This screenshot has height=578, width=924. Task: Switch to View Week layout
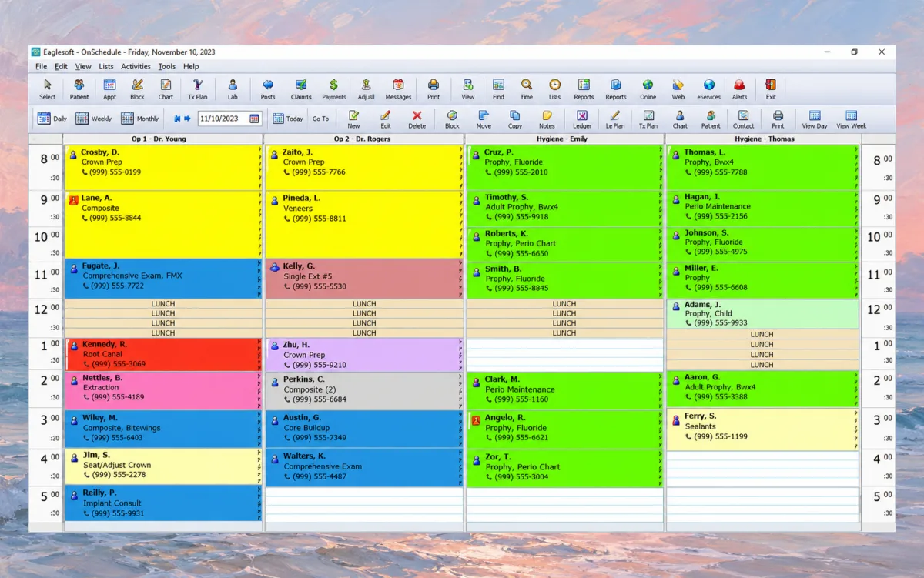point(851,119)
